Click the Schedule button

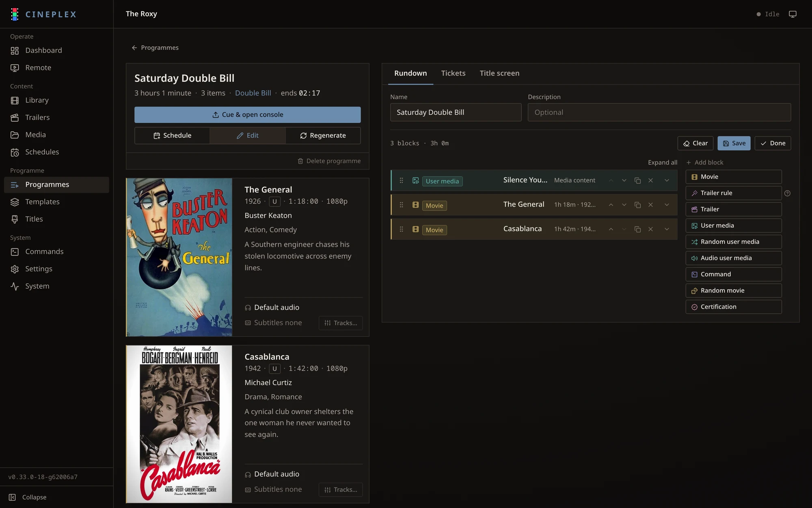coord(172,135)
